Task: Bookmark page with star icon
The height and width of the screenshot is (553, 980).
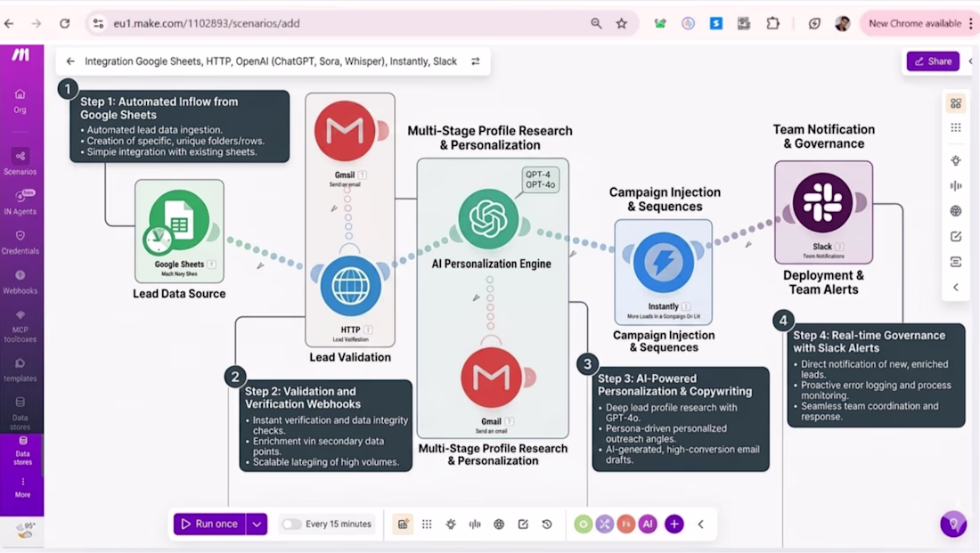Action: pyautogui.click(x=621, y=24)
